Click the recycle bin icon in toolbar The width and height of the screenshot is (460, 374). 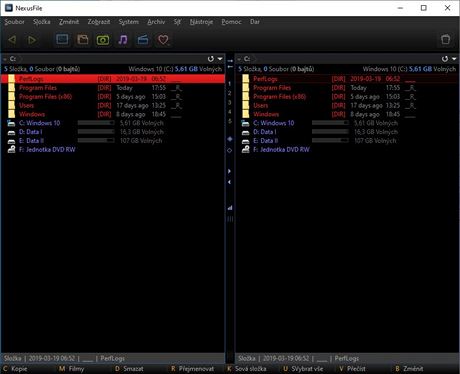point(445,40)
